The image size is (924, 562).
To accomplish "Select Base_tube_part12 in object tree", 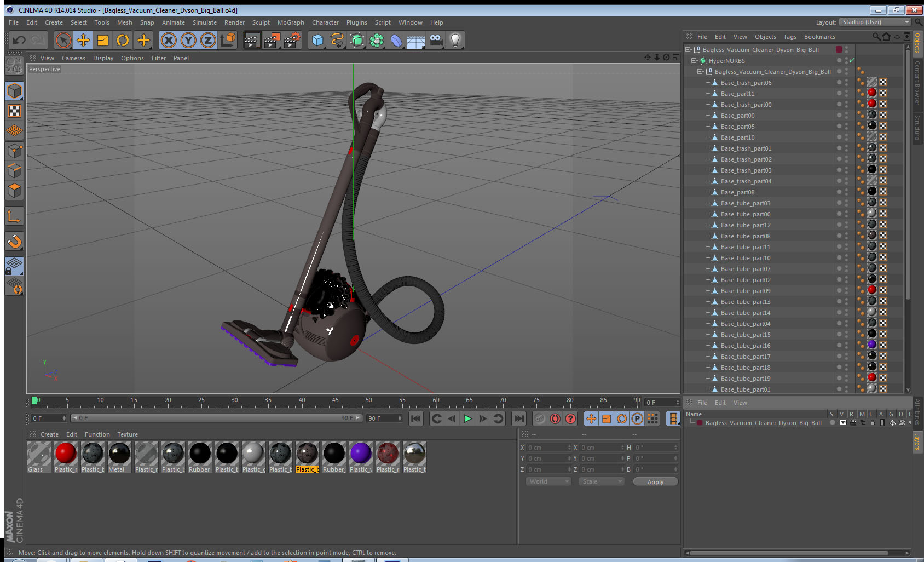I will pyautogui.click(x=745, y=225).
